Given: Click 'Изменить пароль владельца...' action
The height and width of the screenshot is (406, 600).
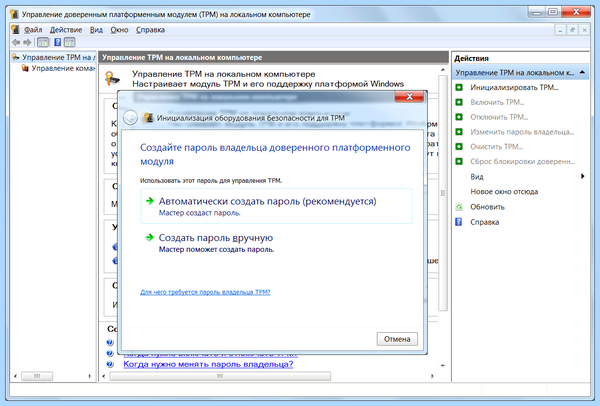Looking at the screenshot, I should [522, 132].
